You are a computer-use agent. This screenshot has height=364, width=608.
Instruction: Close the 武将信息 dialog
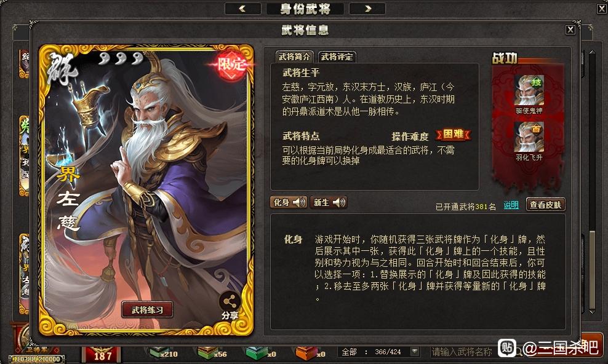[570, 30]
